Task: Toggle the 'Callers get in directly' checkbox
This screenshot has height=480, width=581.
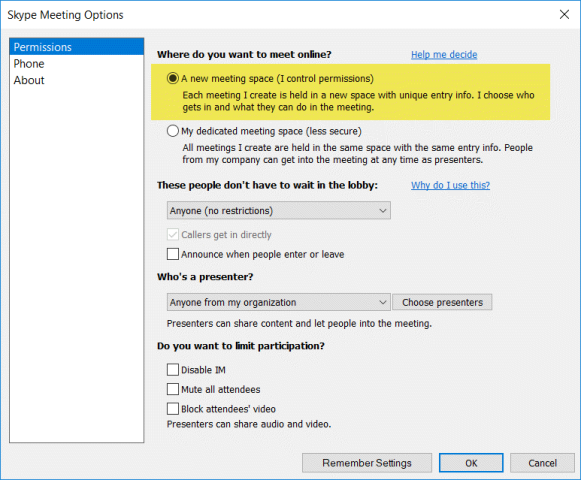Action: 173,235
